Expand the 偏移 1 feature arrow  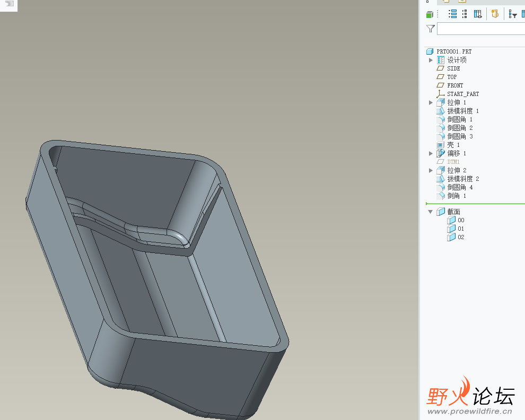431,153
